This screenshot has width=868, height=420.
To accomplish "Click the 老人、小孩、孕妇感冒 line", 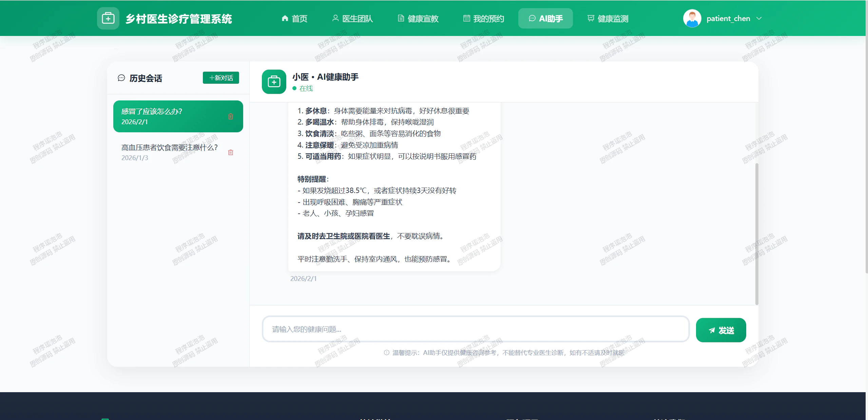I will 335,213.
